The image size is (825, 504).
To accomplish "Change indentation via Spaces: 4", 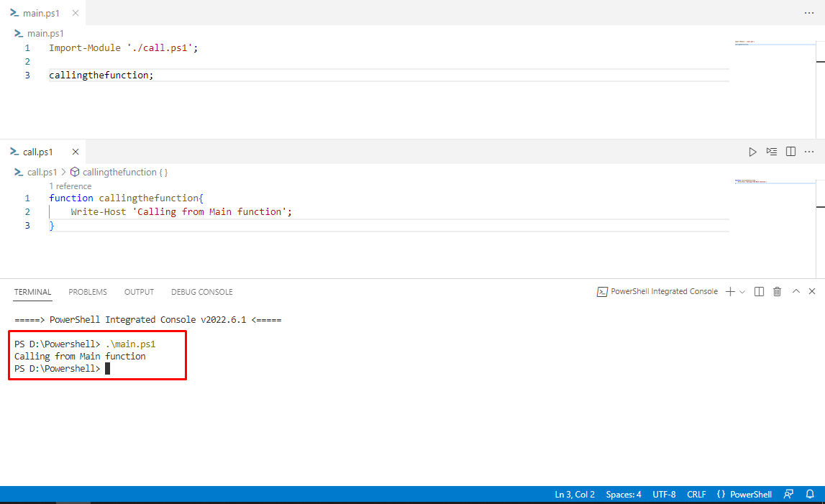I will [x=624, y=495].
